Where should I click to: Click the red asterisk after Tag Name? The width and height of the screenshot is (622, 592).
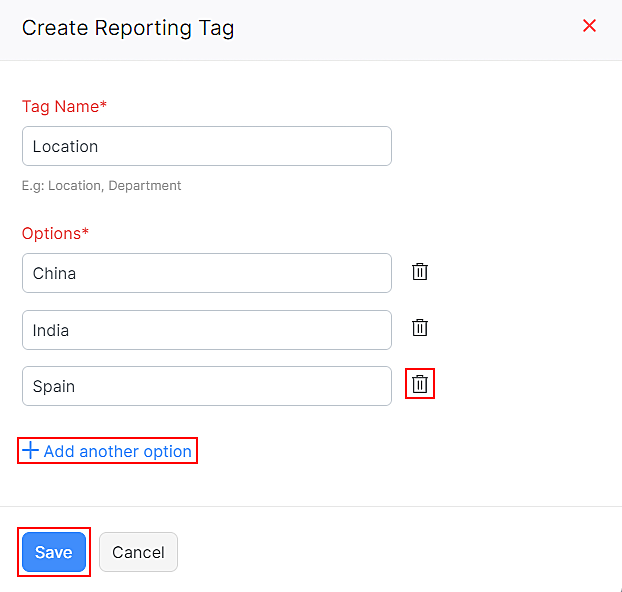pyautogui.click(x=104, y=105)
